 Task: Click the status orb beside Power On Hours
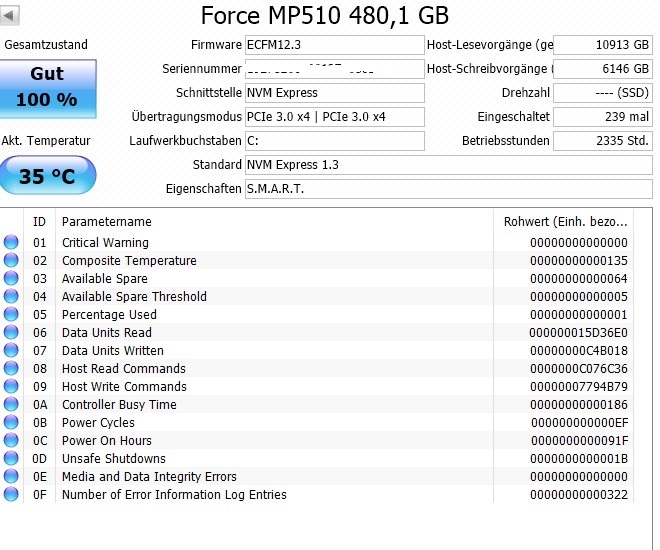(x=11, y=440)
